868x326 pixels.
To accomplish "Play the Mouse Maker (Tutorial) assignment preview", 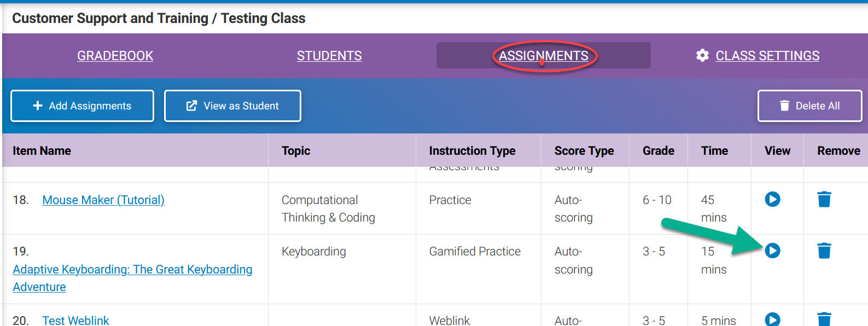I will 772,200.
